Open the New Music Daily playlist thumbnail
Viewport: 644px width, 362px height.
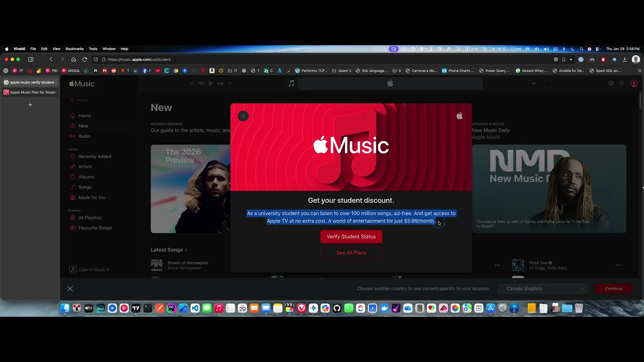pos(549,189)
